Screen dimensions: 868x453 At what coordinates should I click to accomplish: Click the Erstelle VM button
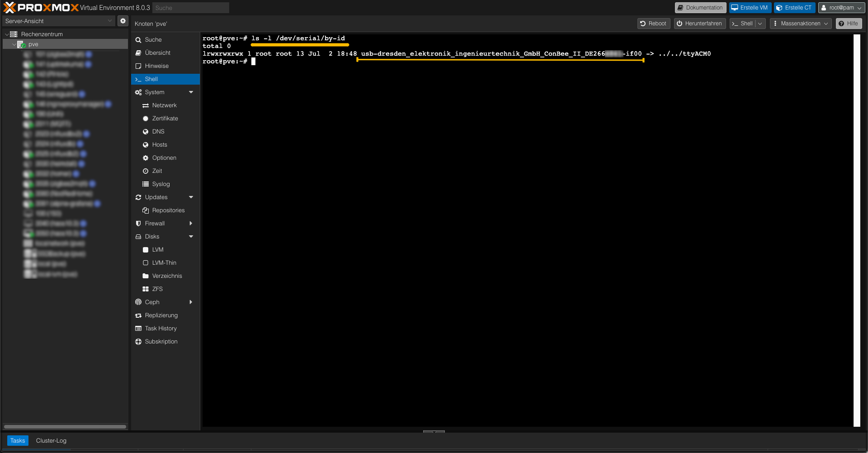click(750, 7)
